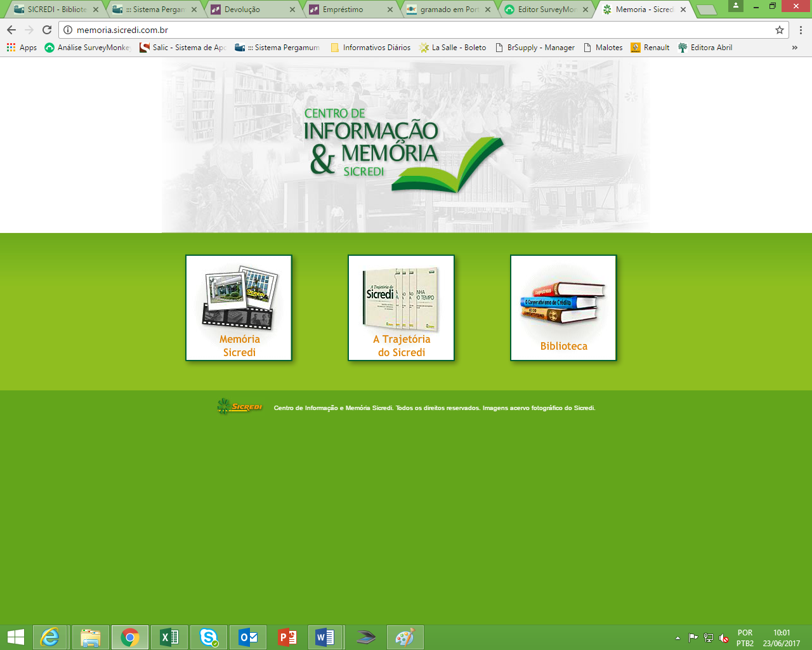Viewport: 812px width, 650px height.
Task: Open Chrome's three-dot menu
Action: point(801,30)
